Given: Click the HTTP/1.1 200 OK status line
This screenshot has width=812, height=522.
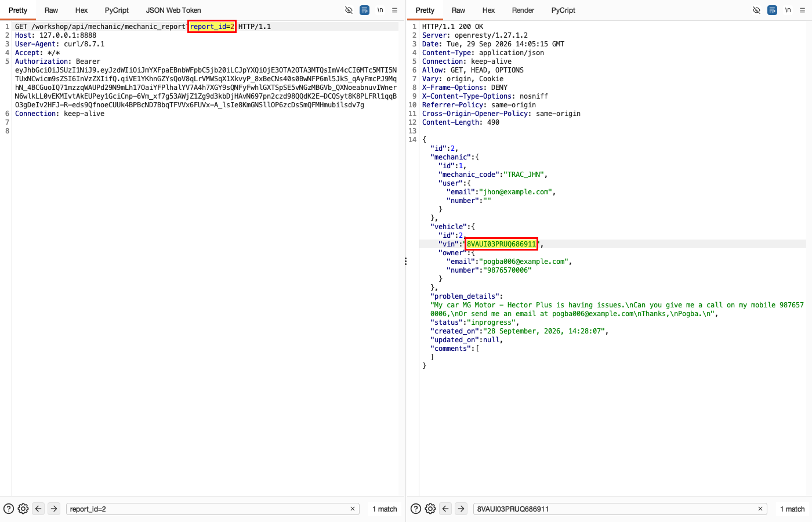Looking at the screenshot, I should (x=452, y=27).
